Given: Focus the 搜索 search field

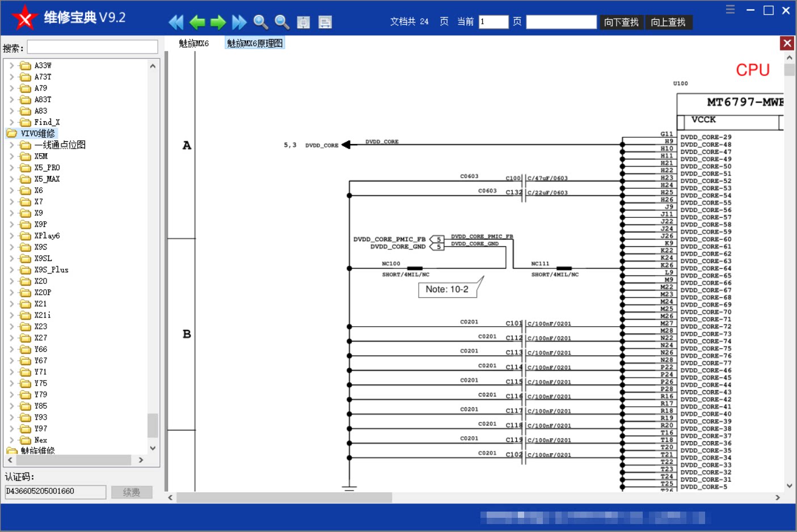Looking at the screenshot, I should (x=92, y=47).
